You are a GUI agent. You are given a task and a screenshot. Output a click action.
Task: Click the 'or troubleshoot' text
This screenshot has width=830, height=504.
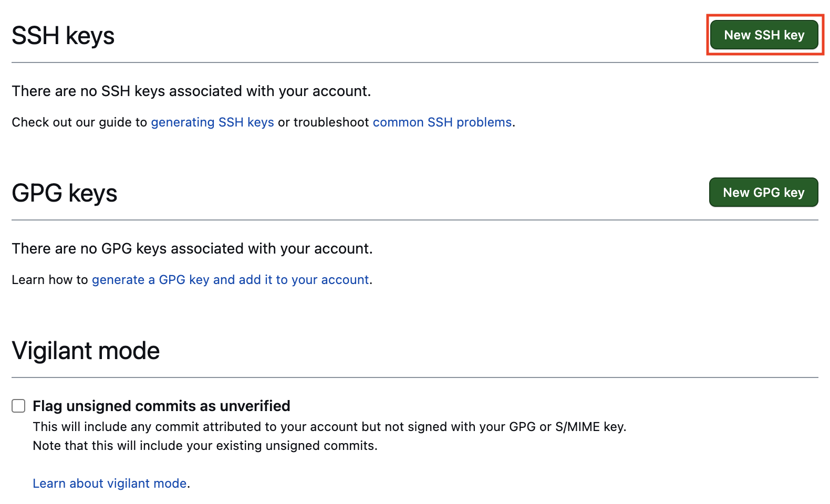click(323, 122)
